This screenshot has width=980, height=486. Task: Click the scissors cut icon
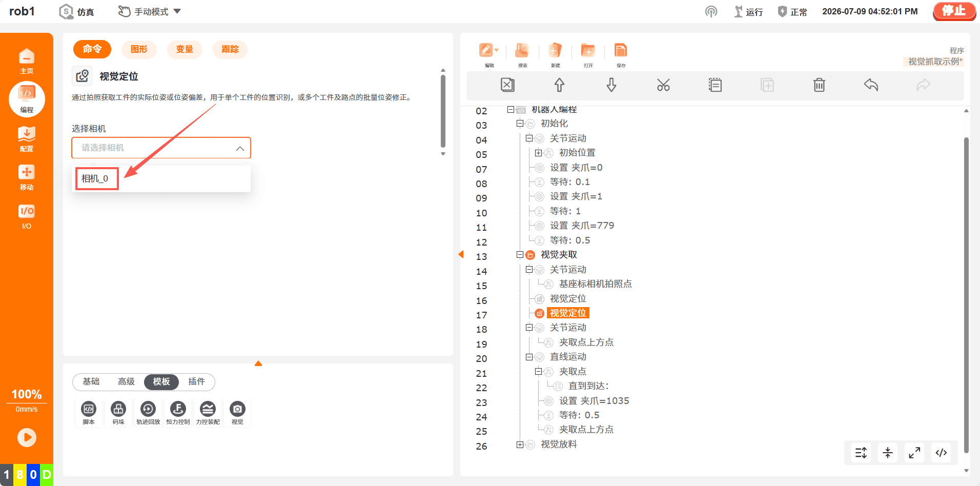663,85
